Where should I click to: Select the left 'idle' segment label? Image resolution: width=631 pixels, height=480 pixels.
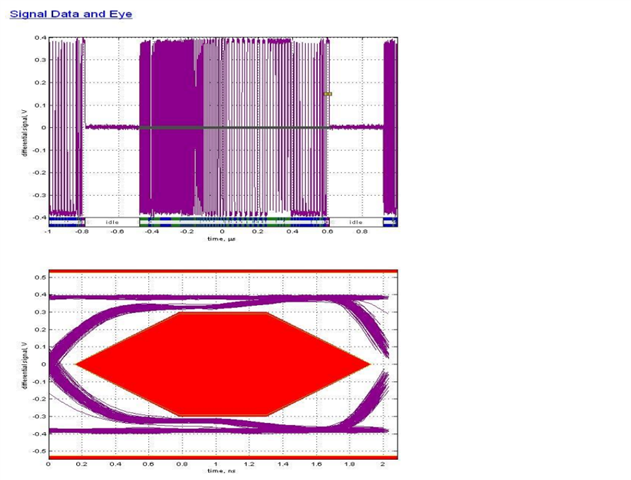point(112,222)
